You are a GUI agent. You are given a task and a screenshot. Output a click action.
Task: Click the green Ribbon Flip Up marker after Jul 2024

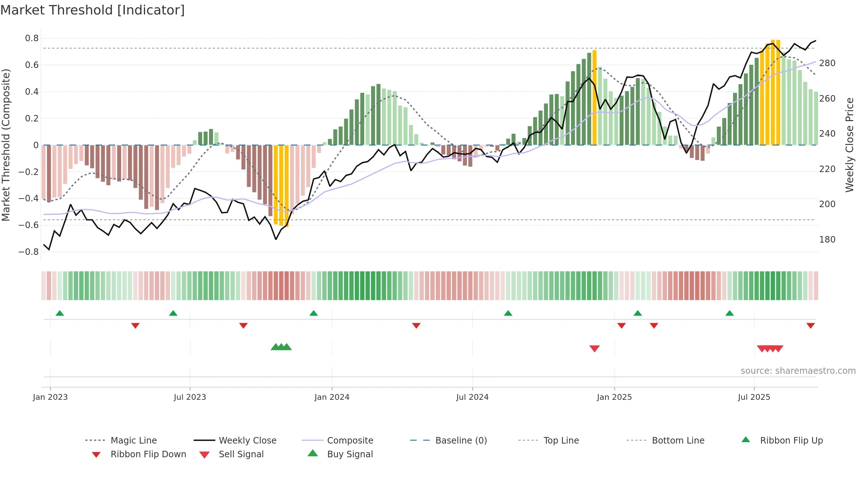(x=508, y=313)
